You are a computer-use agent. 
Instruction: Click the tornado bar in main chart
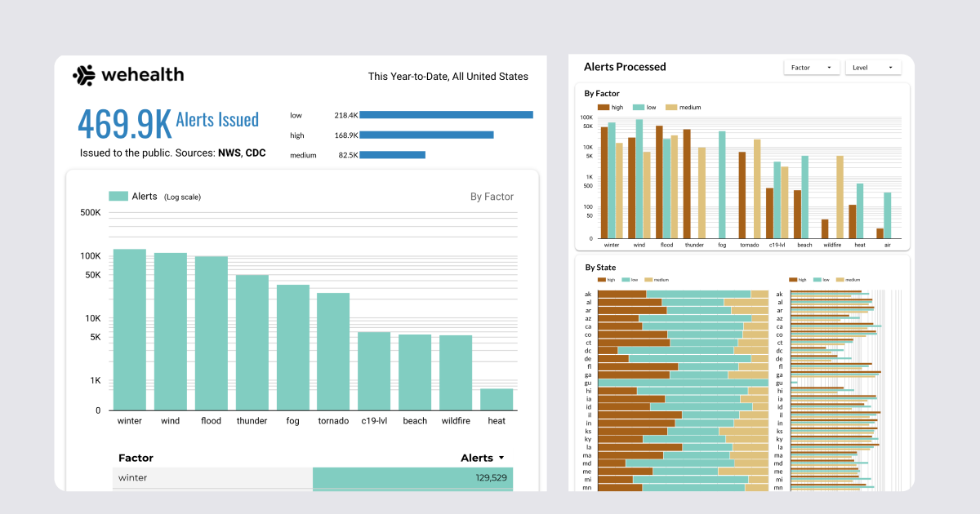point(333,352)
